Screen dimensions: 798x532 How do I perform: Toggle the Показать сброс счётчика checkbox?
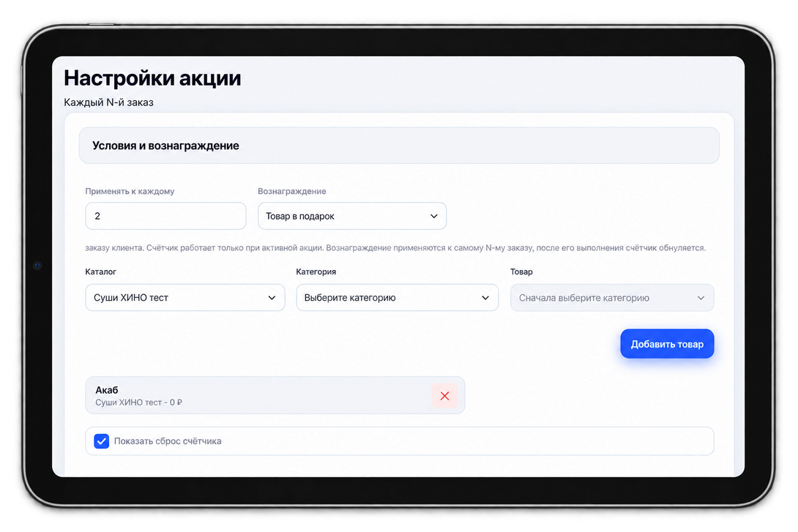101,441
